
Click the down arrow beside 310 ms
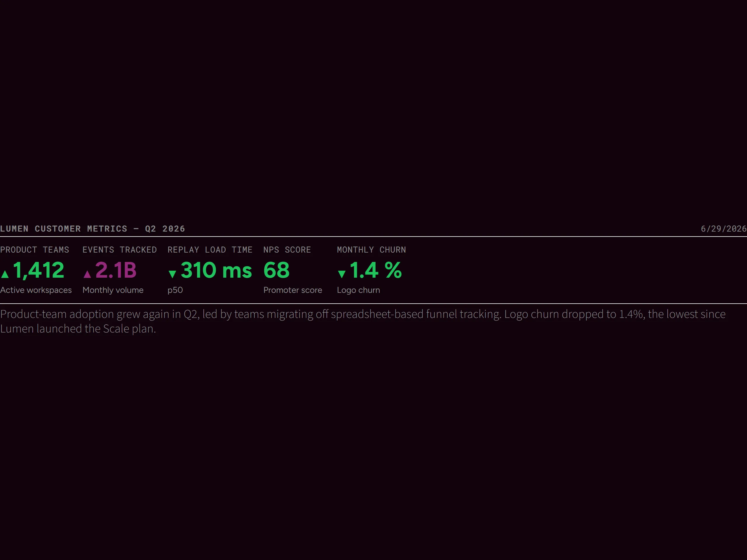click(x=172, y=274)
